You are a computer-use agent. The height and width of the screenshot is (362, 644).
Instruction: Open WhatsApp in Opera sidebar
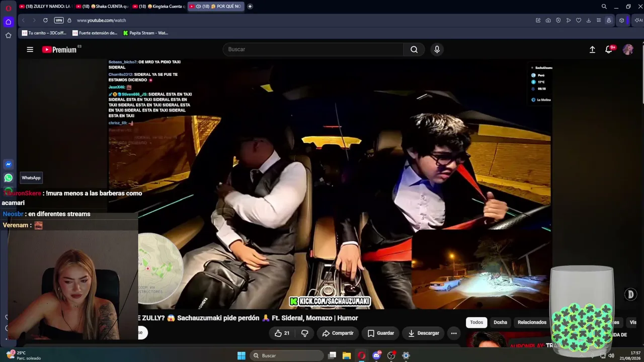tap(8, 177)
